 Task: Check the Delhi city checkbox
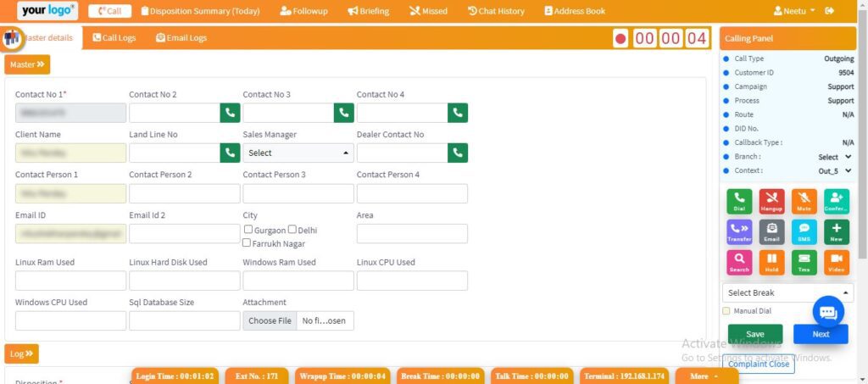click(292, 229)
